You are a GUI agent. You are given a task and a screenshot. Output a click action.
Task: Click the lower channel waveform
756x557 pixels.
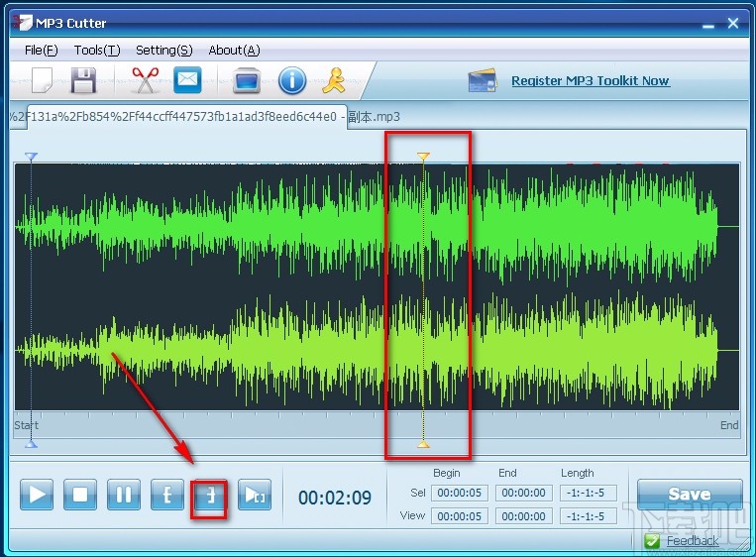point(377,351)
